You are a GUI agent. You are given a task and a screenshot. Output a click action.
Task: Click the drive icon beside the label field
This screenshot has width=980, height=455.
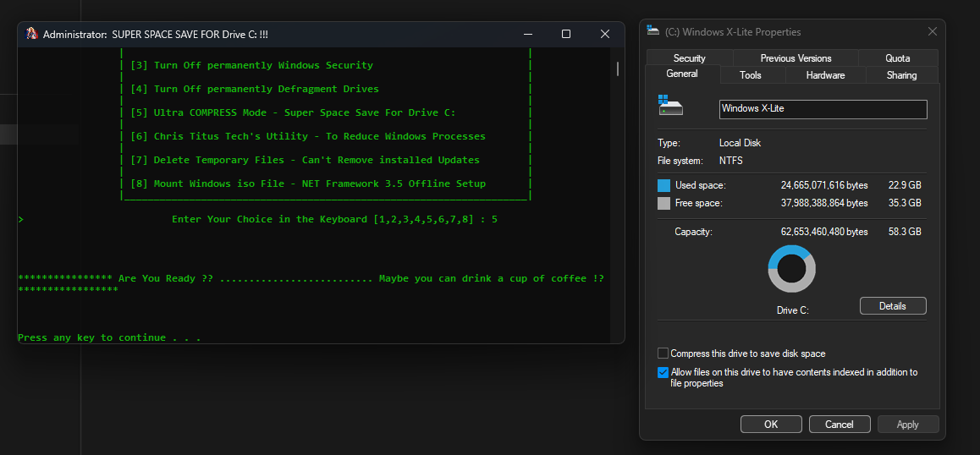[670, 105]
